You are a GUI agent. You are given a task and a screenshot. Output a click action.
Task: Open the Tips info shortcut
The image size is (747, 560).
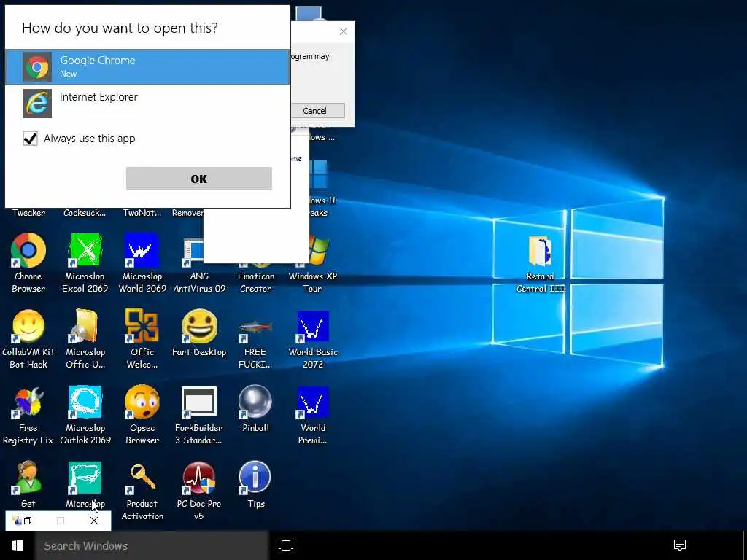[x=255, y=484]
